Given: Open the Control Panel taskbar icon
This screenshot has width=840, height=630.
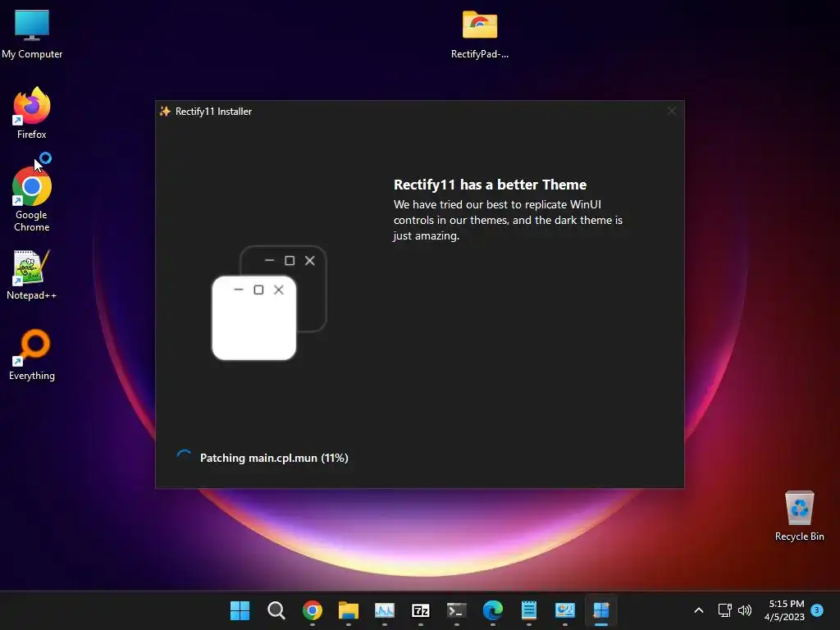Looking at the screenshot, I should (x=564, y=610).
